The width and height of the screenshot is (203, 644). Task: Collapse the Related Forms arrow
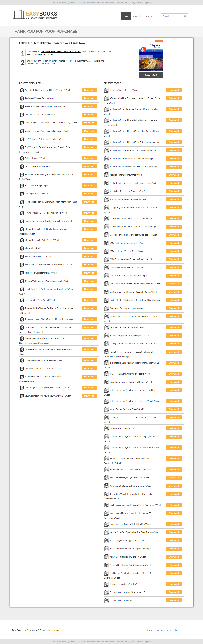coord(123,83)
